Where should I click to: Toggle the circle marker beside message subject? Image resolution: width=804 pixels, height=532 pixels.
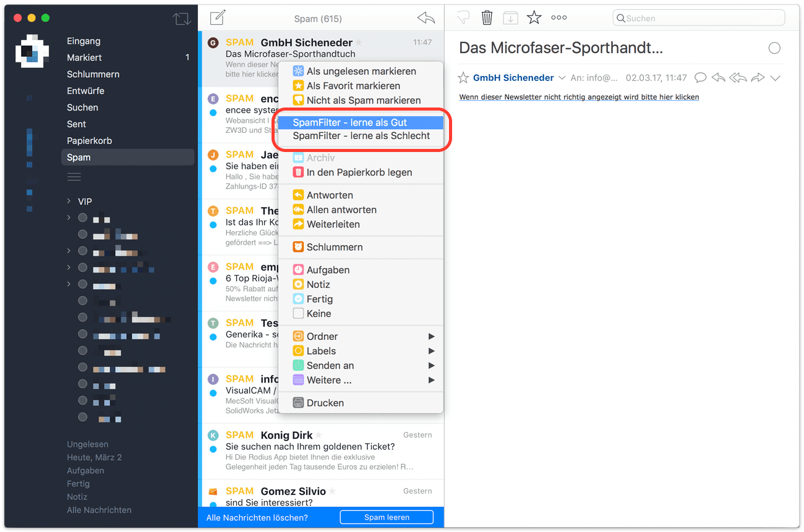point(774,48)
